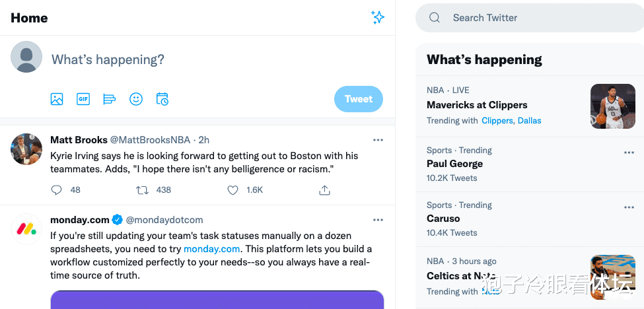
Task: Open more options on Matt Brooks' tweet
Action: pos(378,140)
